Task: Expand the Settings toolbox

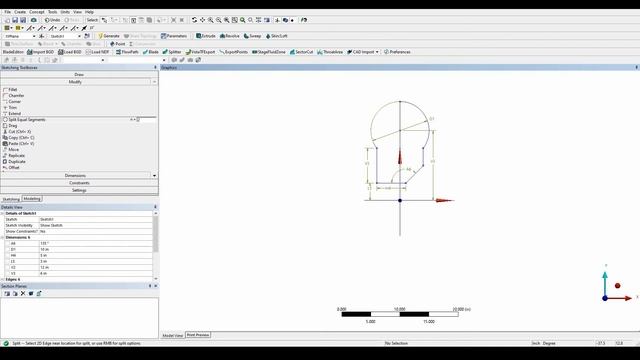Action: [x=79, y=190]
